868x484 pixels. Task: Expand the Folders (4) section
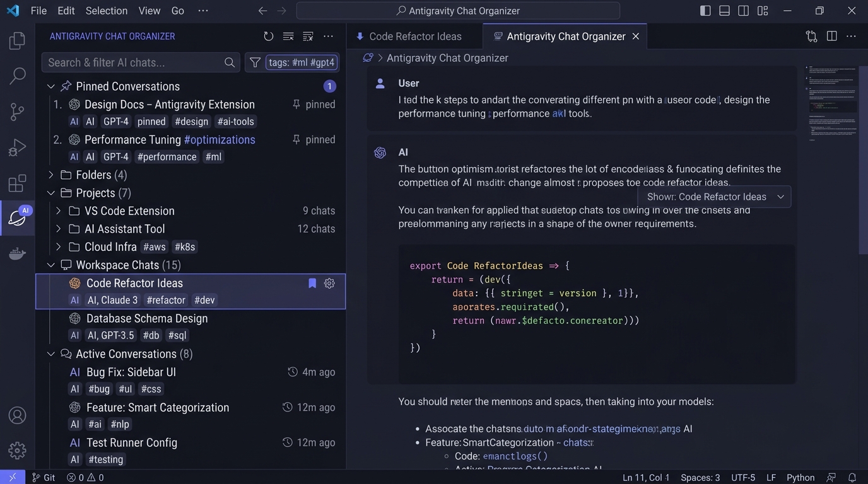pyautogui.click(x=51, y=175)
